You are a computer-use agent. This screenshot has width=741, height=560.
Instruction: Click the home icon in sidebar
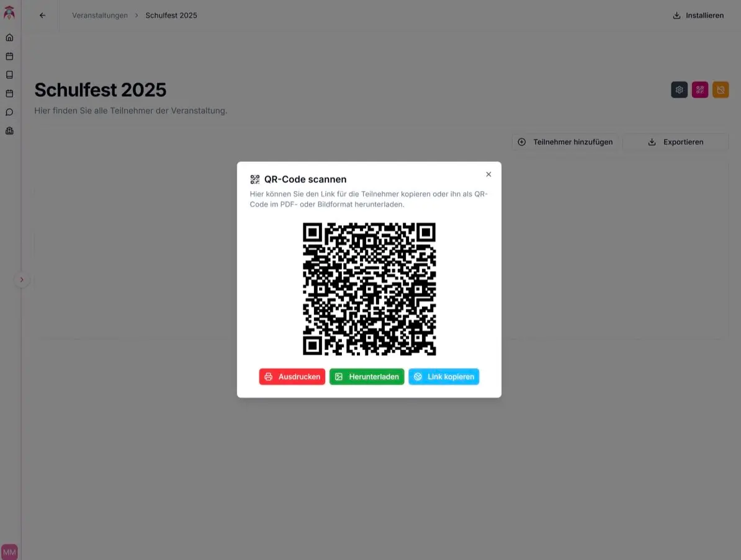tap(9, 38)
